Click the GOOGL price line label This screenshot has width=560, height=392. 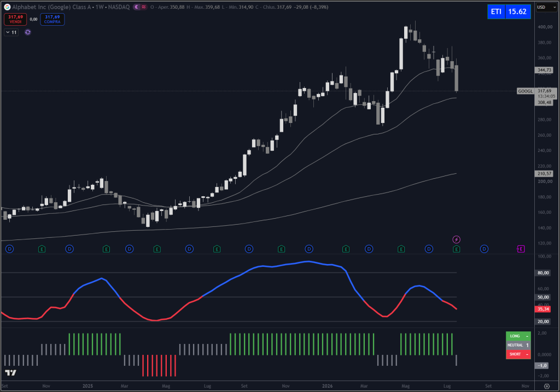(x=526, y=91)
